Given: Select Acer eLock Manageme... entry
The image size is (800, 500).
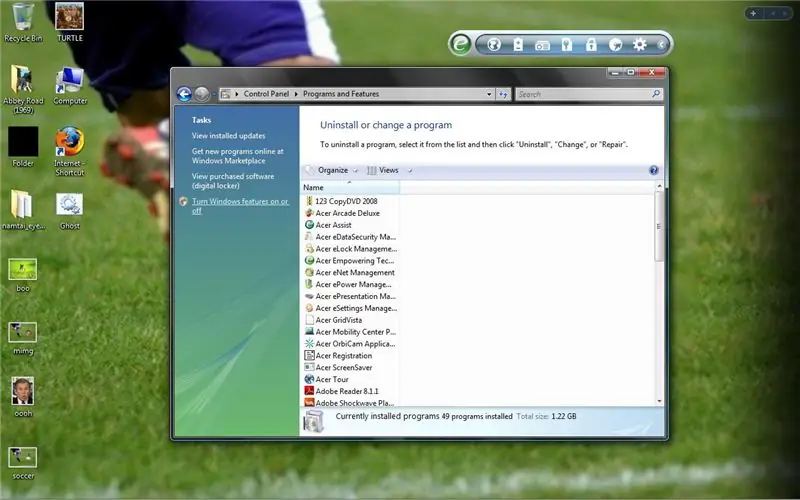Looking at the screenshot, I should pos(350,249).
